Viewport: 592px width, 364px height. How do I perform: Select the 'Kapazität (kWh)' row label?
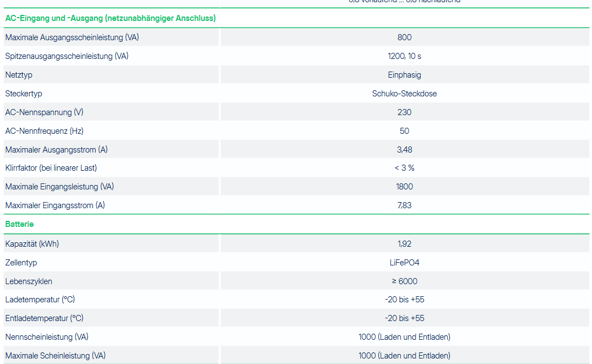tap(32, 244)
